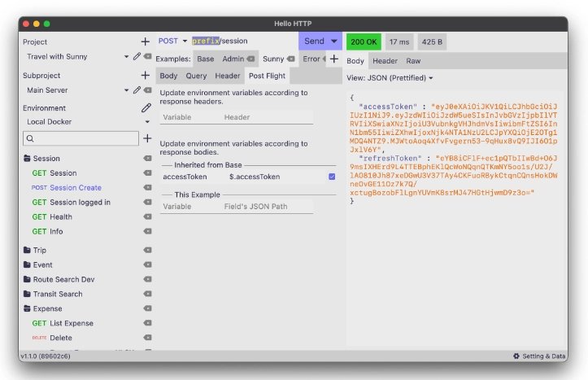This screenshot has height=380, width=588.
Task: Delete the Trip folder
Action: click(148, 250)
